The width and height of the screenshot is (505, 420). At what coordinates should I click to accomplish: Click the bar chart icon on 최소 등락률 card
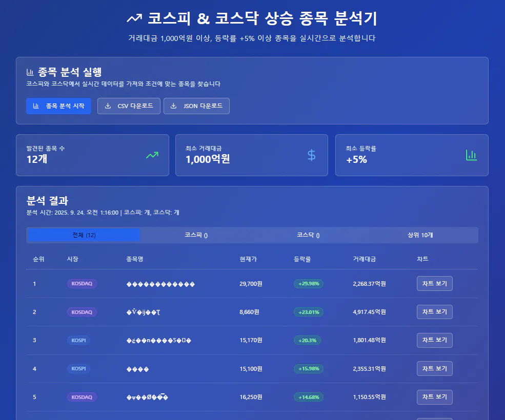471,154
